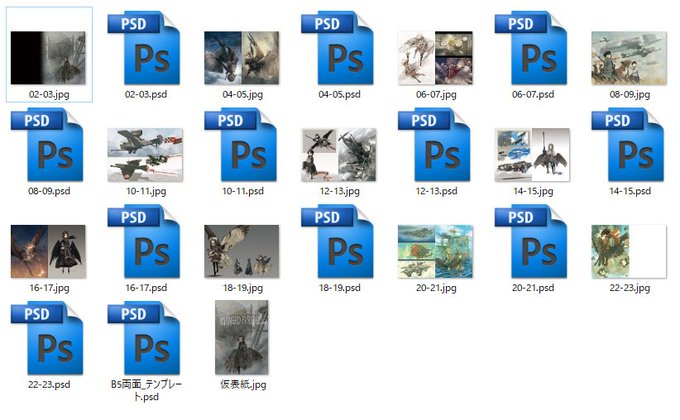Select the 20-21.psd Photoshop file icon
This screenshot has width=680, height=420.
click(531, 242)
